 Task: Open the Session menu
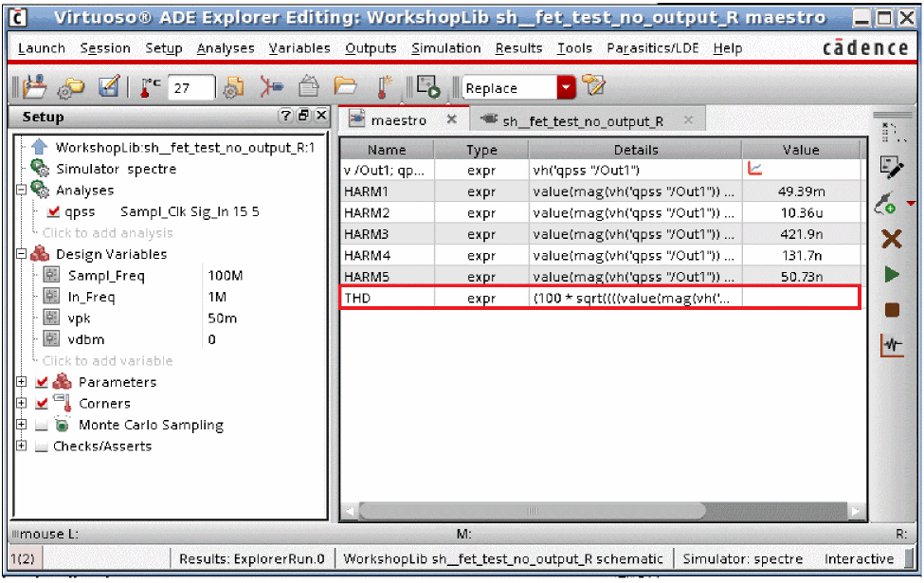(x=105, y=48)
